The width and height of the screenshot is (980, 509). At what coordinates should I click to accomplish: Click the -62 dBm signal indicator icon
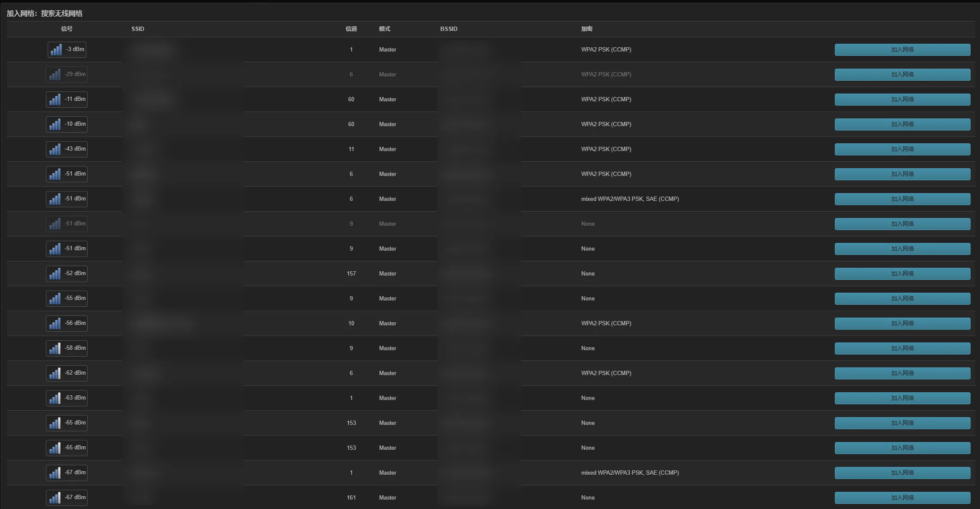55,373
